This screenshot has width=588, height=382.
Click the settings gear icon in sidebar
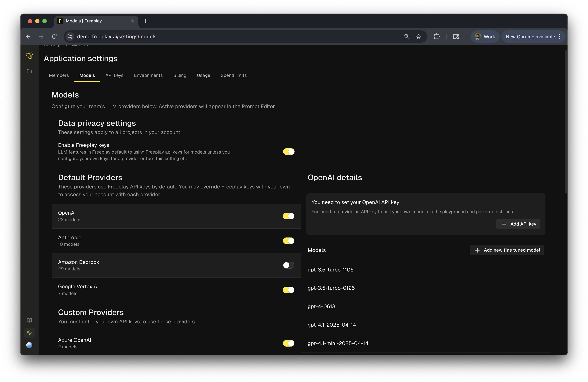pyautogui.click(x=29, y=333)
